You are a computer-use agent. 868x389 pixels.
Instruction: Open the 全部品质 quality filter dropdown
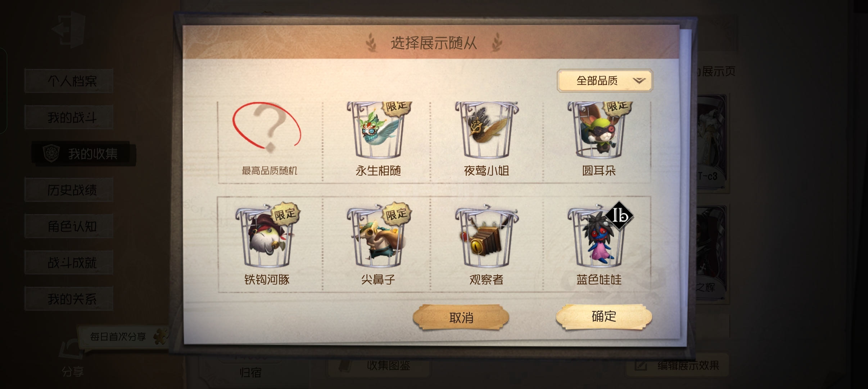point(605,80)
